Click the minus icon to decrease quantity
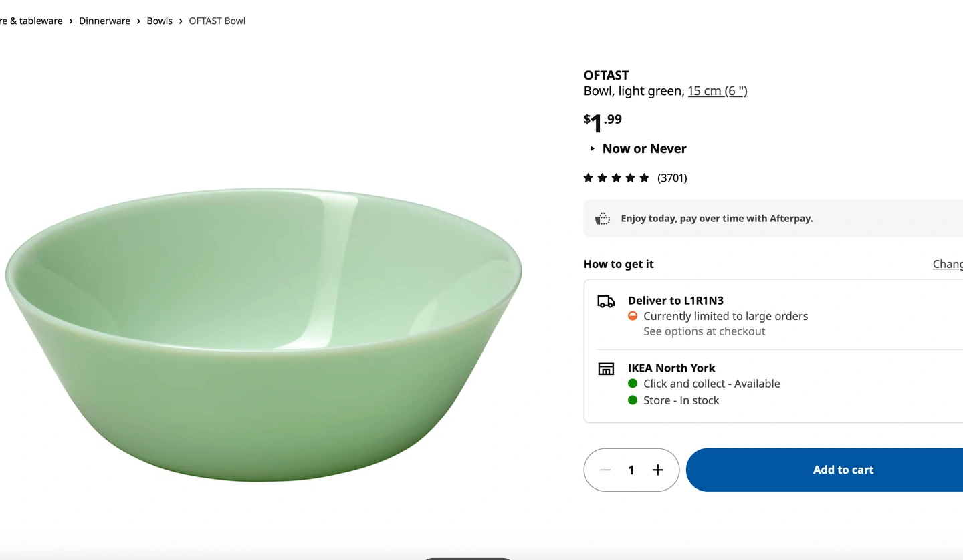The image size is (963, 560). (x=605, y=470)
